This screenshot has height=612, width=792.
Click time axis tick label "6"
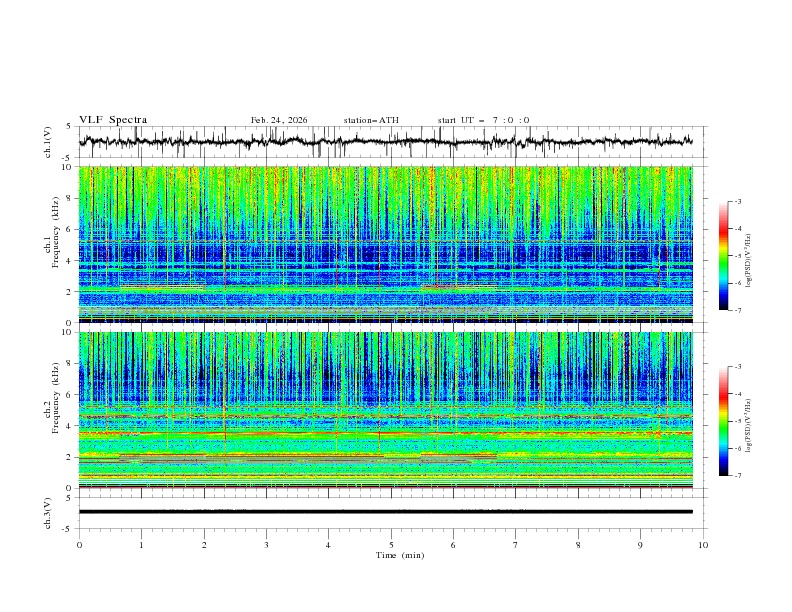[453, 545]
